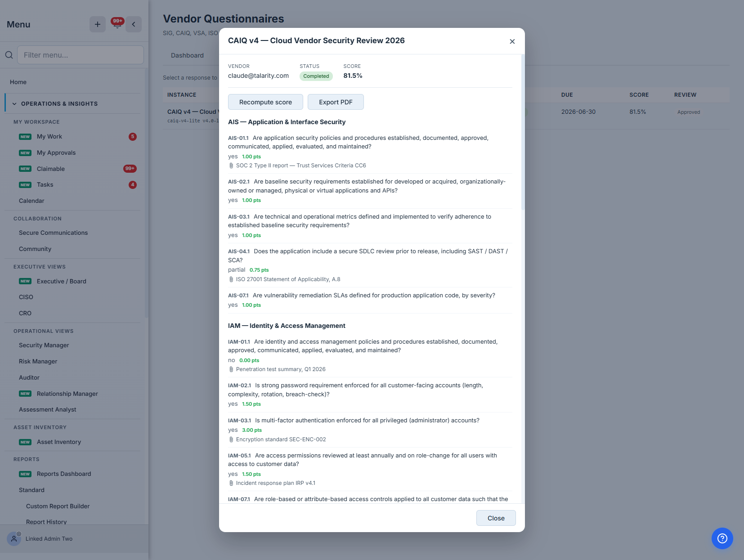Click the Linked Admin Two user avatar
The height and width of the screenshot is (560, 744).
point(14,538)
